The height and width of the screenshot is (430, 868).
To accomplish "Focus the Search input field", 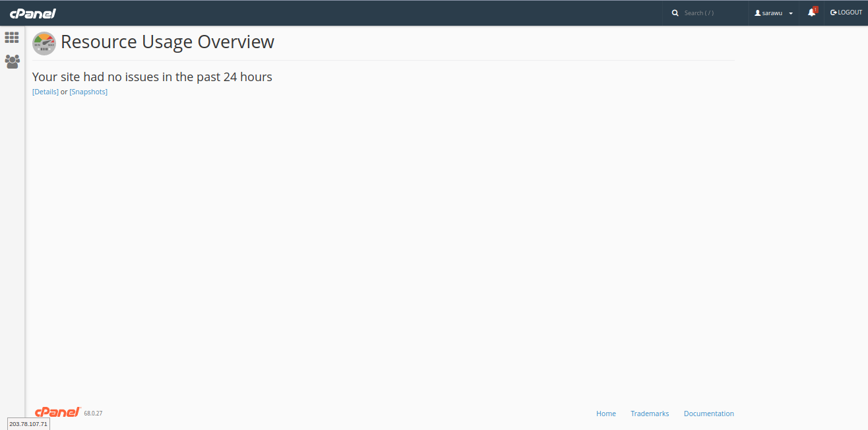I will point(711,13).
